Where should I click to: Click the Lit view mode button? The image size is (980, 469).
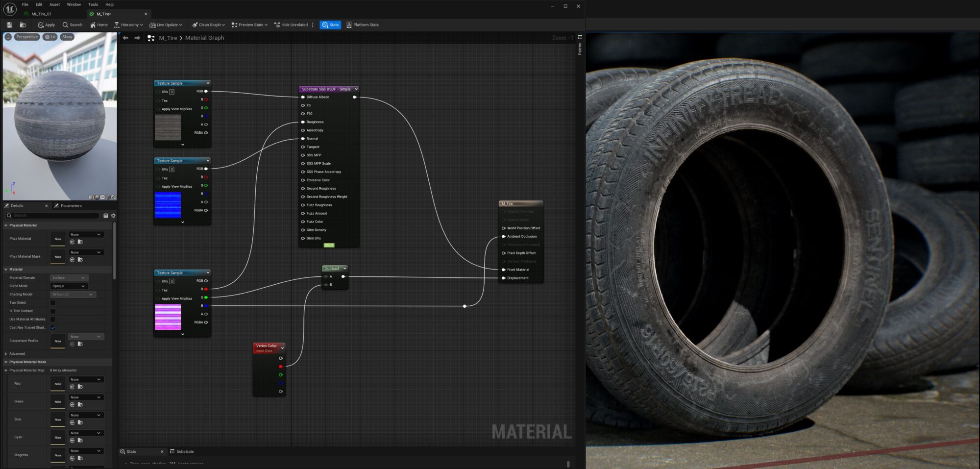50,37
